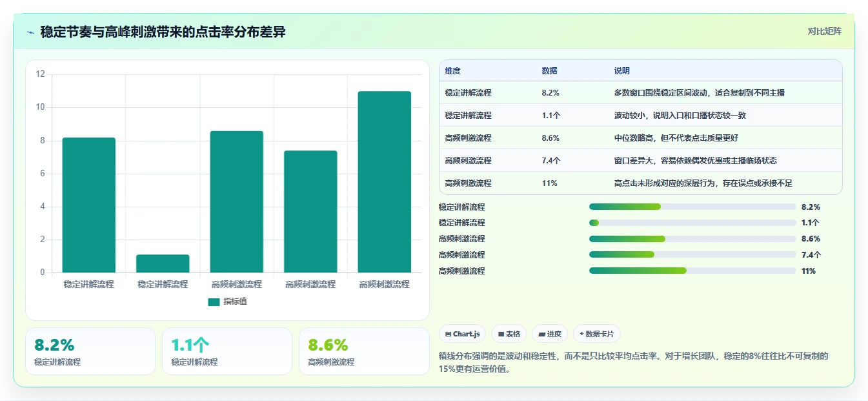Toggle the 指标值 legend item
Image resolution: width=868 pixels, height=401 pixels.
point(227,302)
